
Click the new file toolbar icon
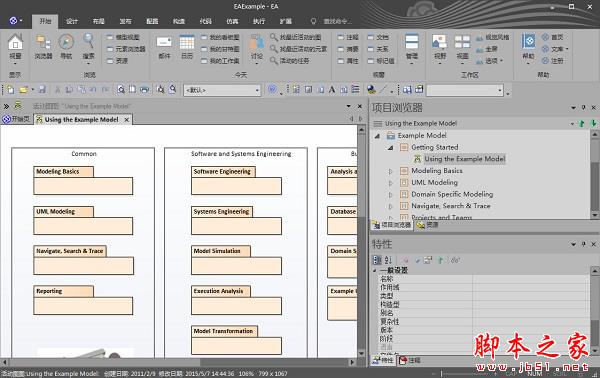click(10, 90)
